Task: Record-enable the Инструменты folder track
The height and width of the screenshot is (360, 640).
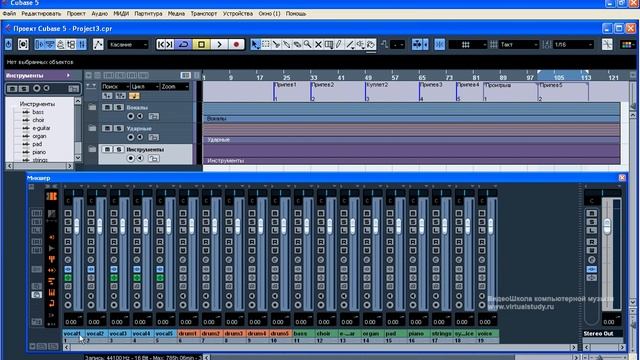Action: click(x=131, y=158)
